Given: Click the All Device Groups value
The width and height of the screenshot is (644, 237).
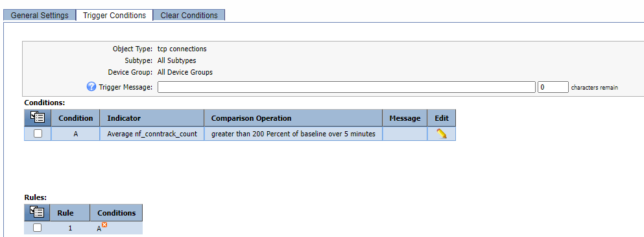Looking at the screenshot, I should [x=185, y=72].
